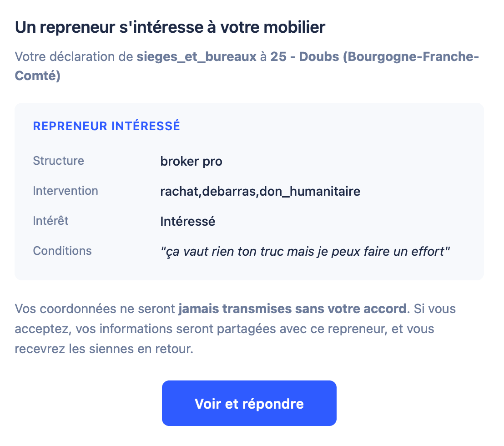The height and width of the screenshot is (446, 504).
Task: Click "Vos coordonnées ne seront" paragraph start
Action: click(95, 309)
